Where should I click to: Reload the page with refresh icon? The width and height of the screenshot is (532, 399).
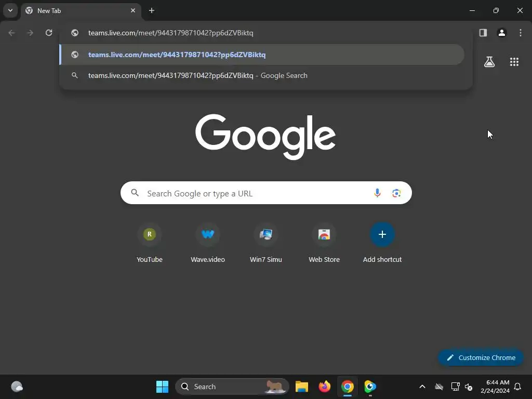pyautogui.click(x=49, y=33)
